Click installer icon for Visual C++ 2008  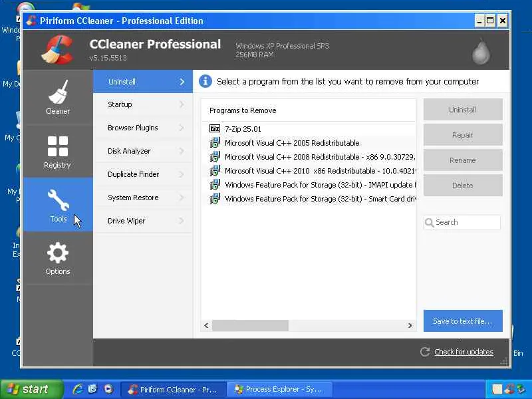click(x=215, y=156)
